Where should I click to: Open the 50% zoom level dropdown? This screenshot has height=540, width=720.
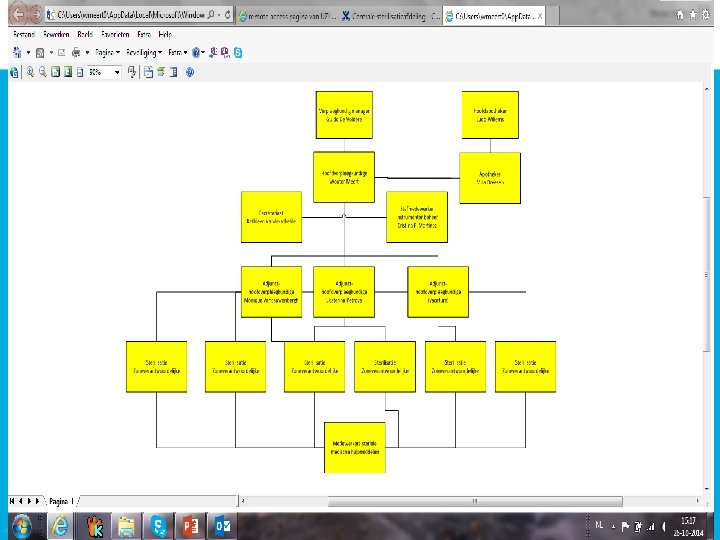[117, 73]
